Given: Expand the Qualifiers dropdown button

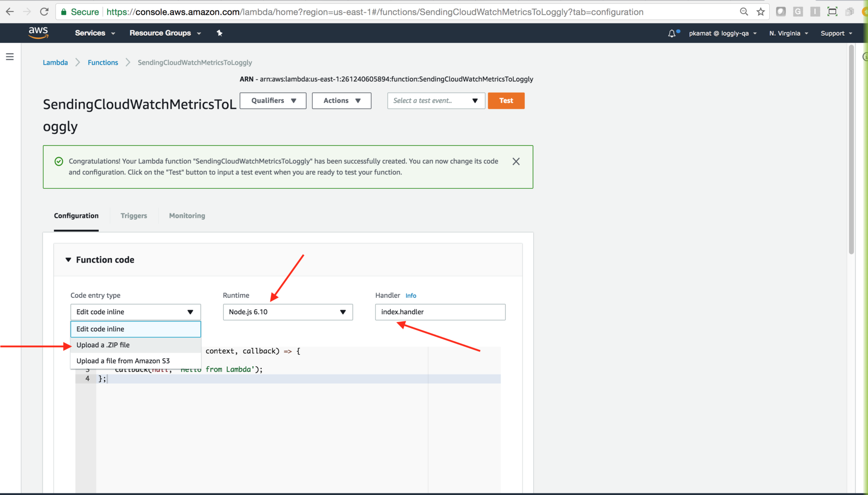Looking at the screenshot, I should 273,101.
